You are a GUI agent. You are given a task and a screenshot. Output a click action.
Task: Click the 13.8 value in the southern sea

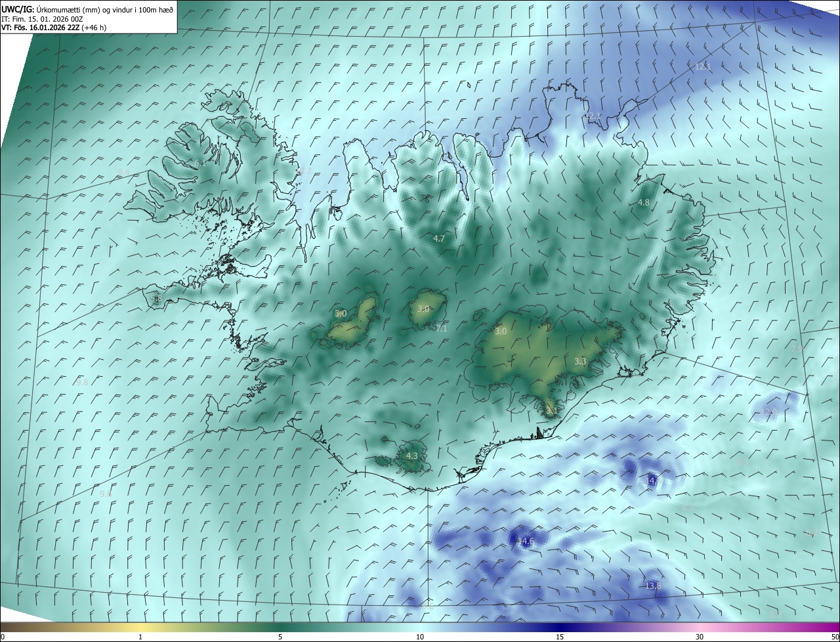653,586
